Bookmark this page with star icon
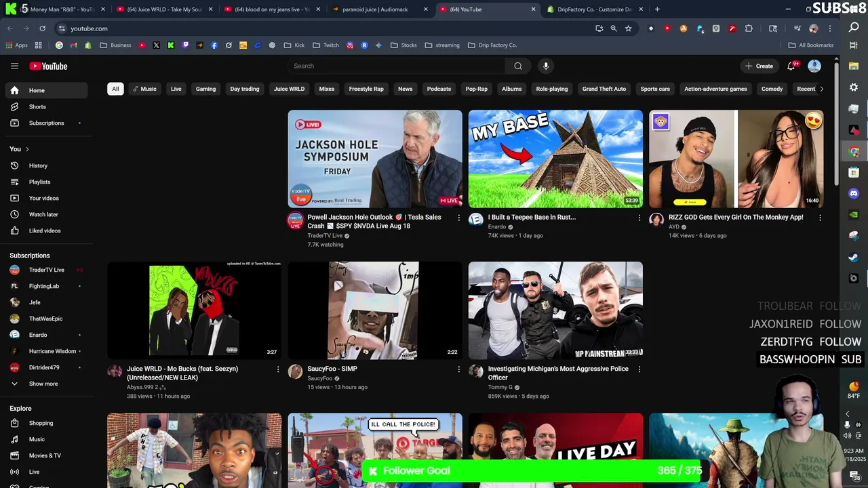 pyautogui.click(x=629, y=28)
